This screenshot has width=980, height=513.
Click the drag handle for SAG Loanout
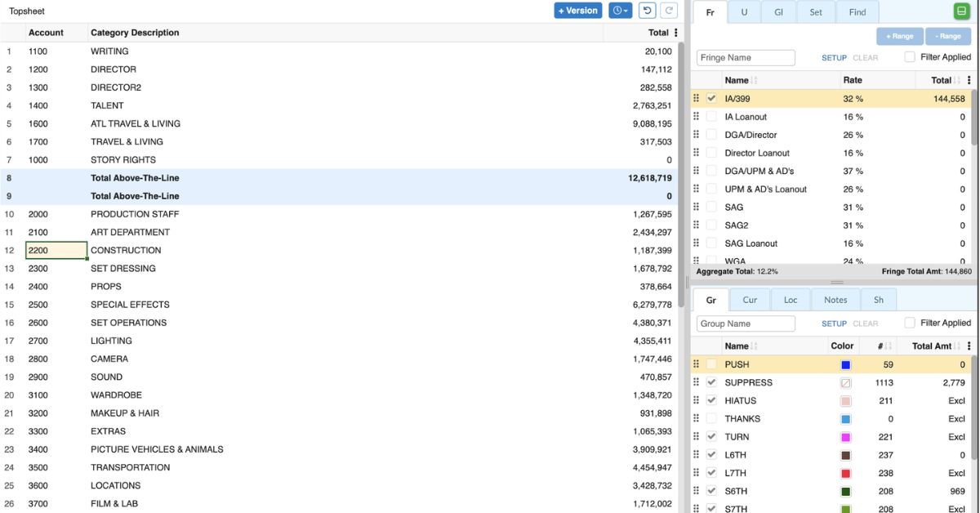697,243
